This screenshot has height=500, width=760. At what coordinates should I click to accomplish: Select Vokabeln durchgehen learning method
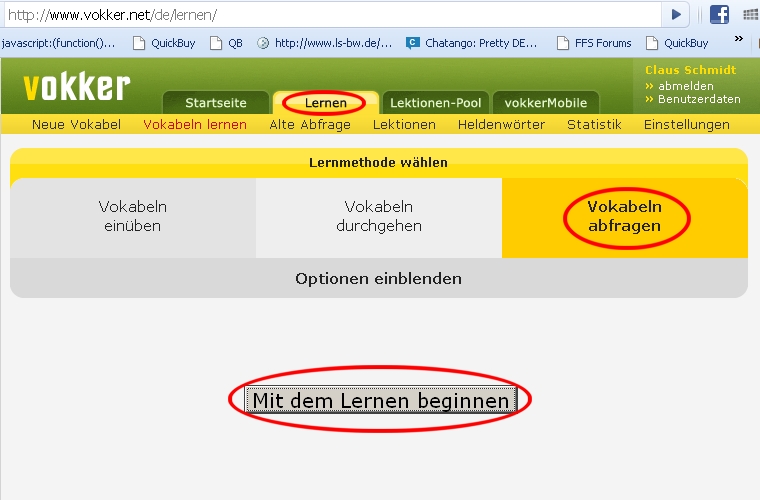(x=379, y=216)
